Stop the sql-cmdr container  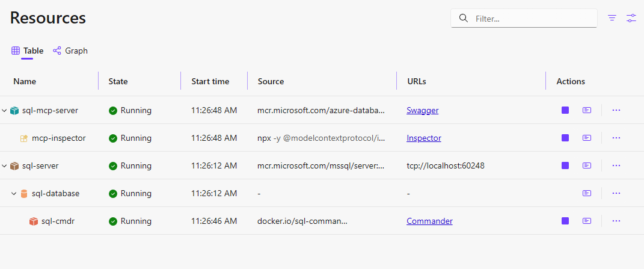(x=565, y=221)
